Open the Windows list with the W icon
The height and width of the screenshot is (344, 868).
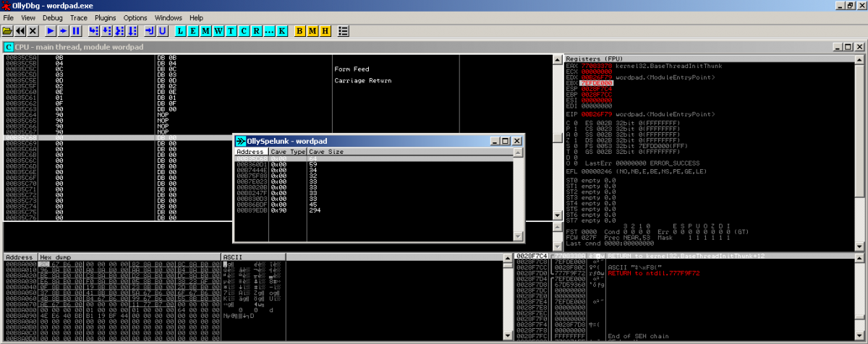click(x=218, y=31)
